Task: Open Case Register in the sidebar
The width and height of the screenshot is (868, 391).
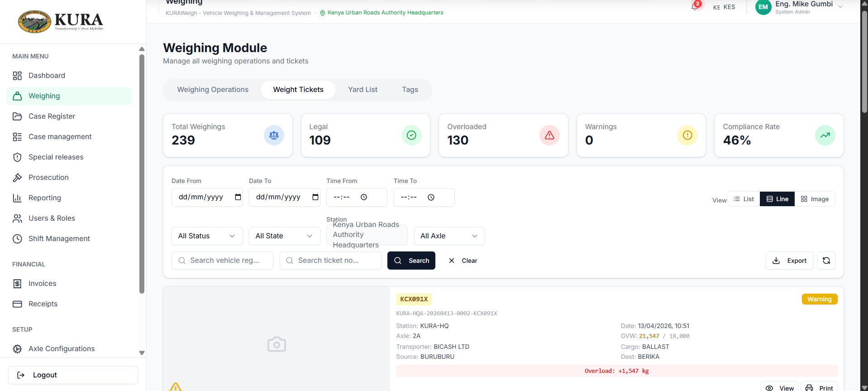Action: coord(69,116)
